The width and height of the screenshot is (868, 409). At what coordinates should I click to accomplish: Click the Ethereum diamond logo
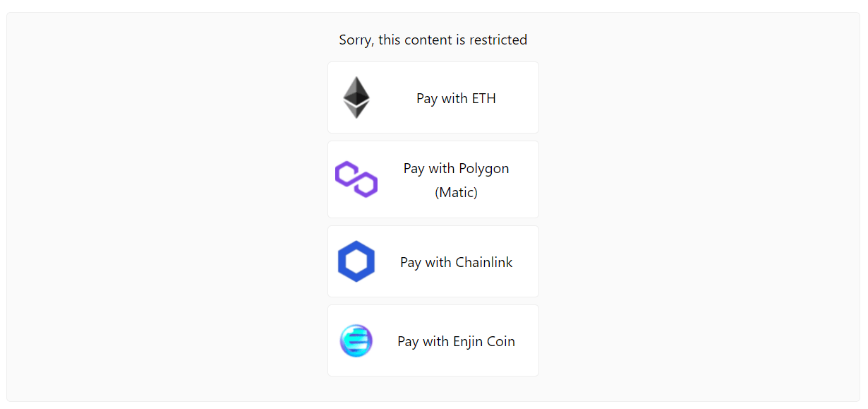click(356, 97)
